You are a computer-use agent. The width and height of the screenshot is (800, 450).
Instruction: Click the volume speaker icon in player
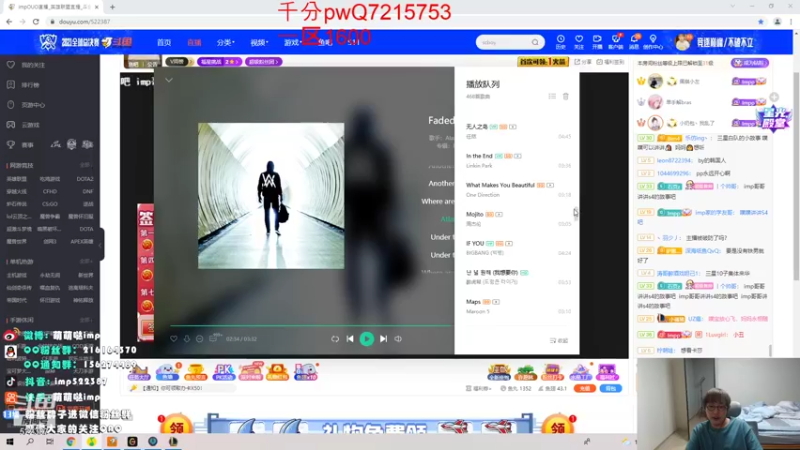tap(398, 339)
